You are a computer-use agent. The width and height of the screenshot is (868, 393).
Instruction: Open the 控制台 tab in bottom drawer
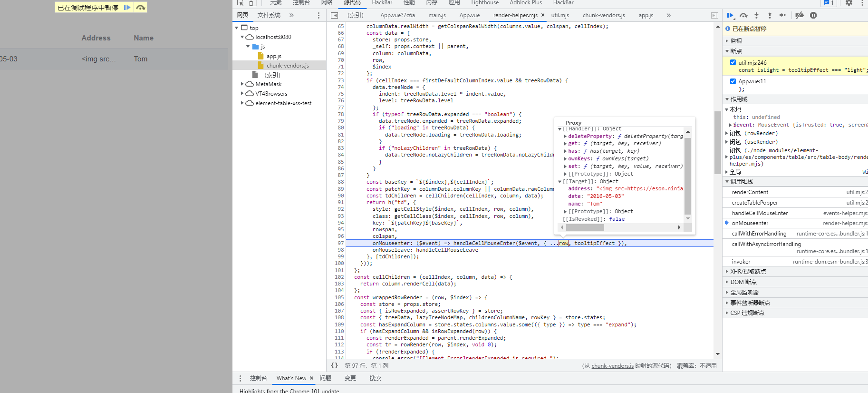pyautogui.click(x=258, y=378)
